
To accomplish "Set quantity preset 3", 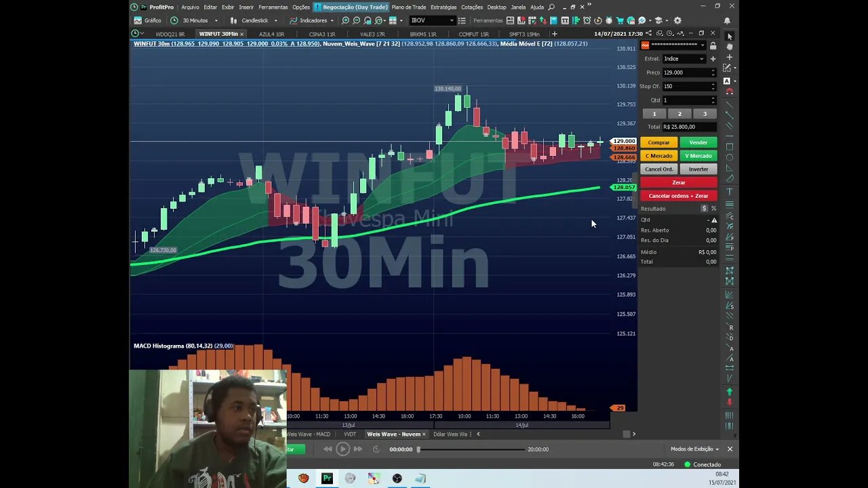I will (x=705, y=114).
